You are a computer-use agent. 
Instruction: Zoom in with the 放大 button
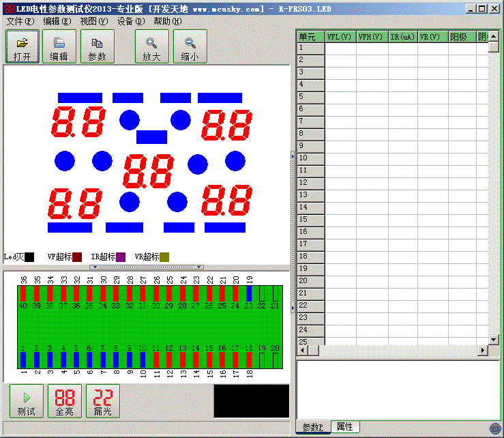pyautogui.click(x=151, y=47)
